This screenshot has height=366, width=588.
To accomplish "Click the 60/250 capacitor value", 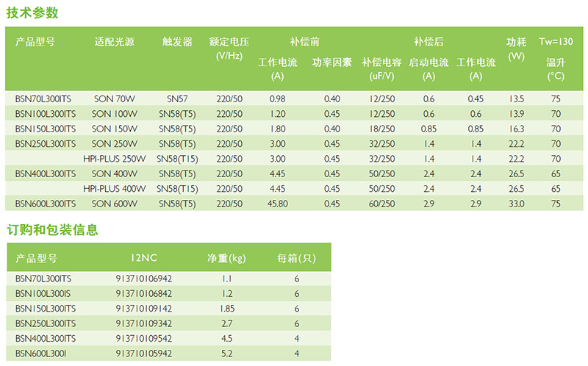I will (382, 204).
